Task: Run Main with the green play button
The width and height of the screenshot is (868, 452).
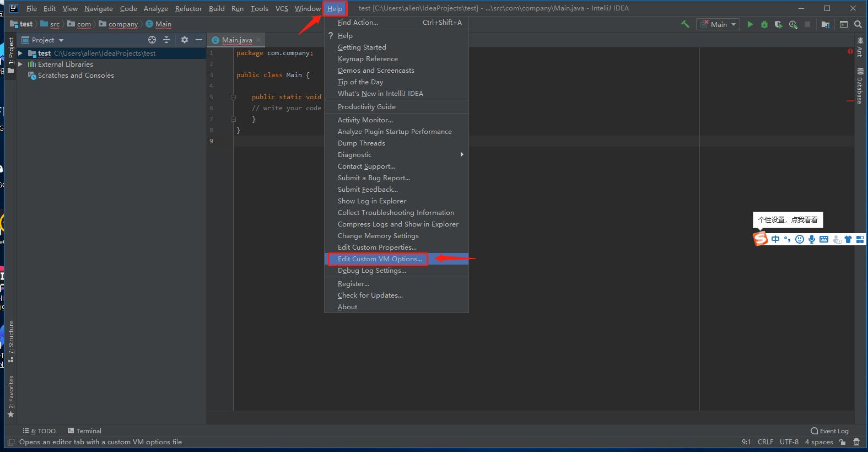Action: [750, 24]
